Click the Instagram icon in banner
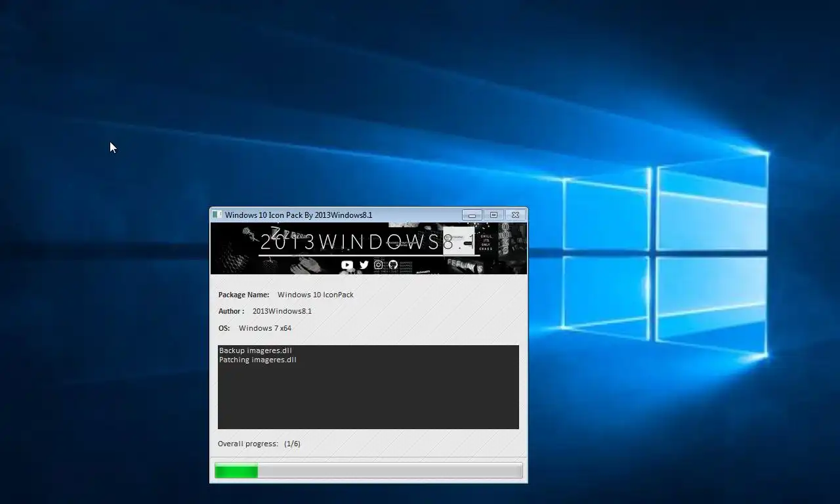The height and width of the screenshot is (504, 840). 379,264
